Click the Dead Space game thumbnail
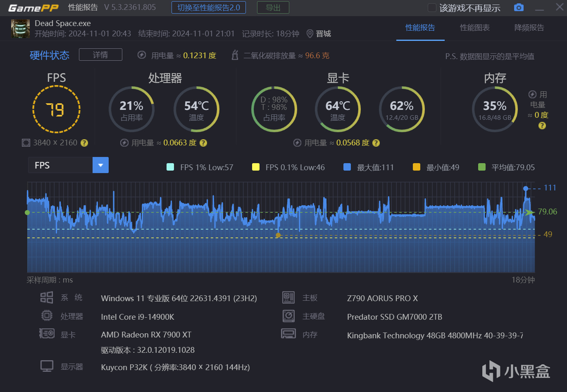The image size is (567, 392). (20, 29)
